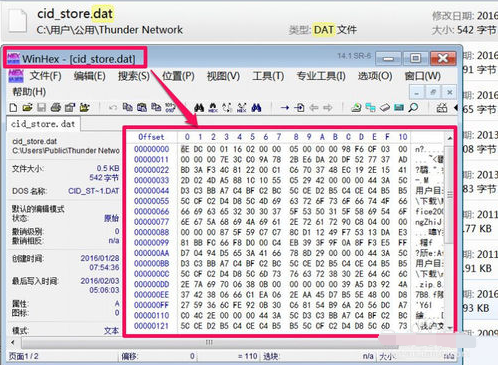This screenshot has height=366, width=501.
Task: Select offset row 000000AA
Action: click(x=152, y=253)
